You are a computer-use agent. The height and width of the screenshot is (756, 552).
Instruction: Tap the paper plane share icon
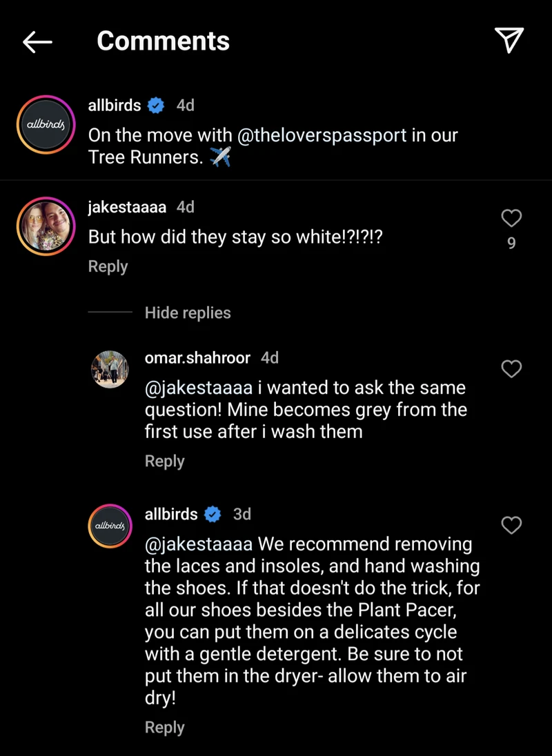(509, 40)
